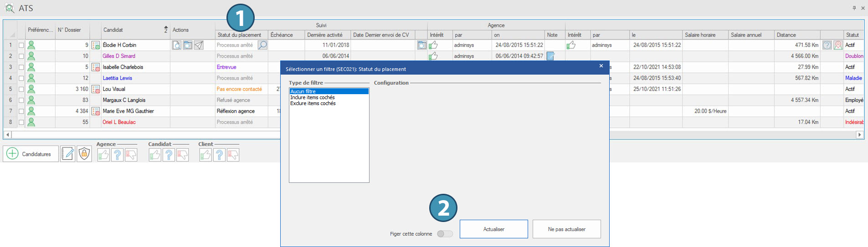Screen dimensions: 868x247
Task: Click the paper plane send icon for Élodie
Action: point(199,45)
